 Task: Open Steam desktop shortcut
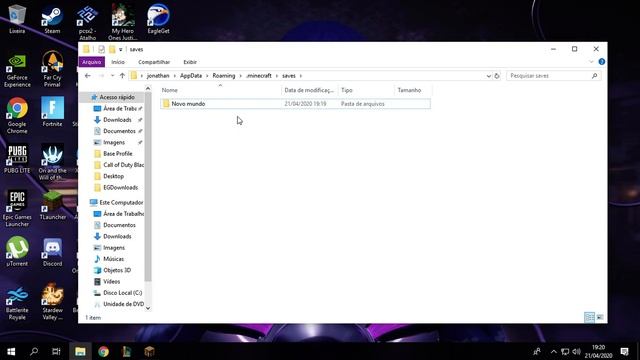pos(52,19)
